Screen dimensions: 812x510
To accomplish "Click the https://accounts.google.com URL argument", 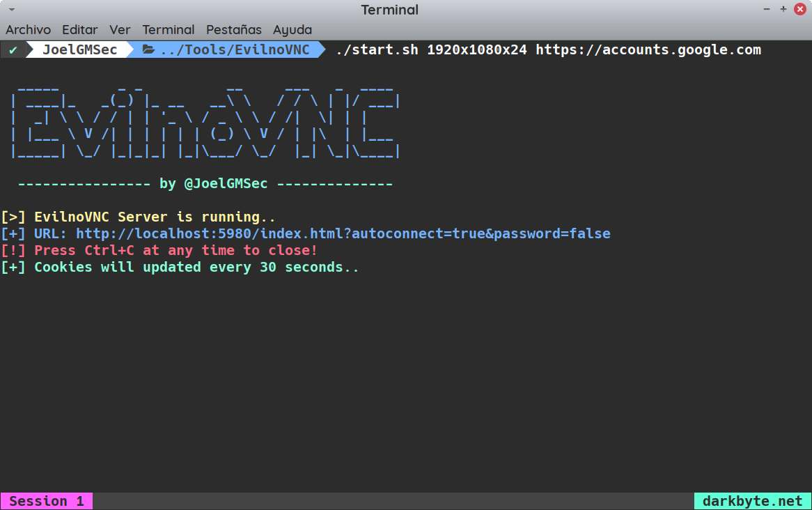I will [x=648, y=49].
